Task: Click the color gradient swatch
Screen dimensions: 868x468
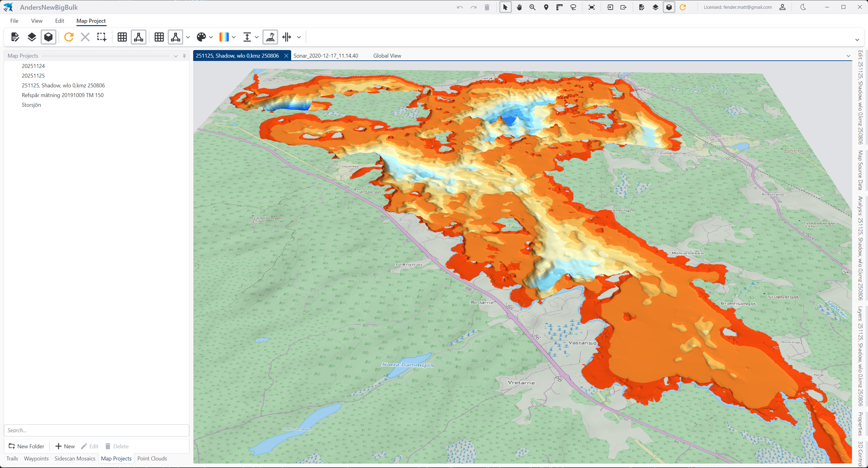Action: coord(224,37)
